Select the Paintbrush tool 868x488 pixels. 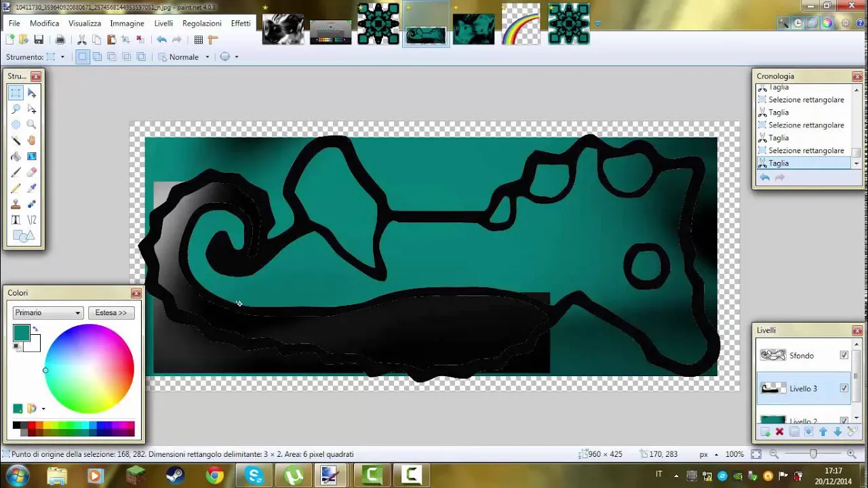click(x=16, y=172)
